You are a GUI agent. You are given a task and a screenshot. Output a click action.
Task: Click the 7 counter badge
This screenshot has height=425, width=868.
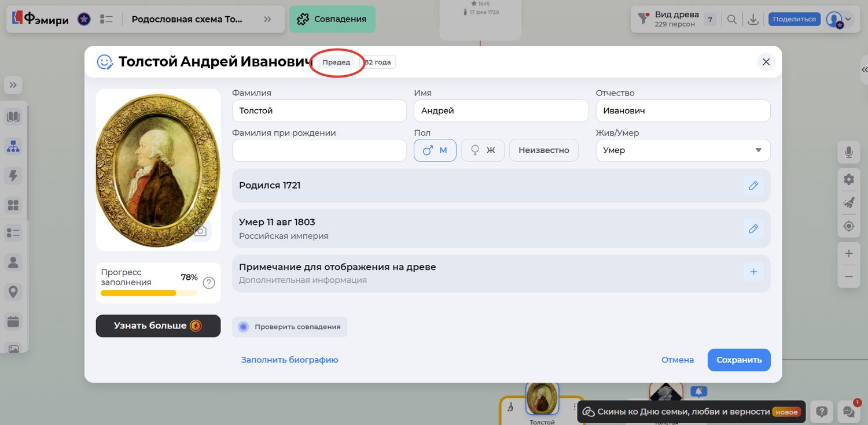[x=710, y=19]
